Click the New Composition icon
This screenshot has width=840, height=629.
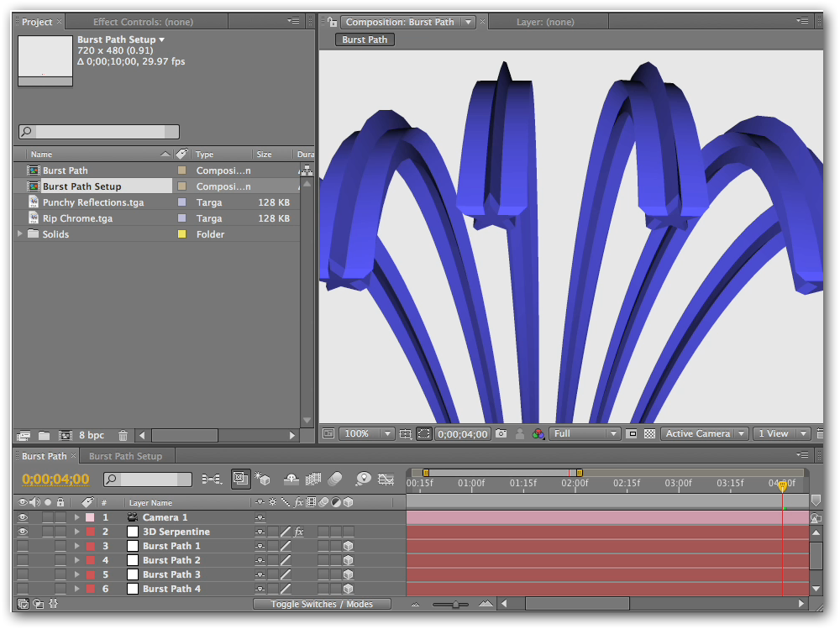pos(66,436)
